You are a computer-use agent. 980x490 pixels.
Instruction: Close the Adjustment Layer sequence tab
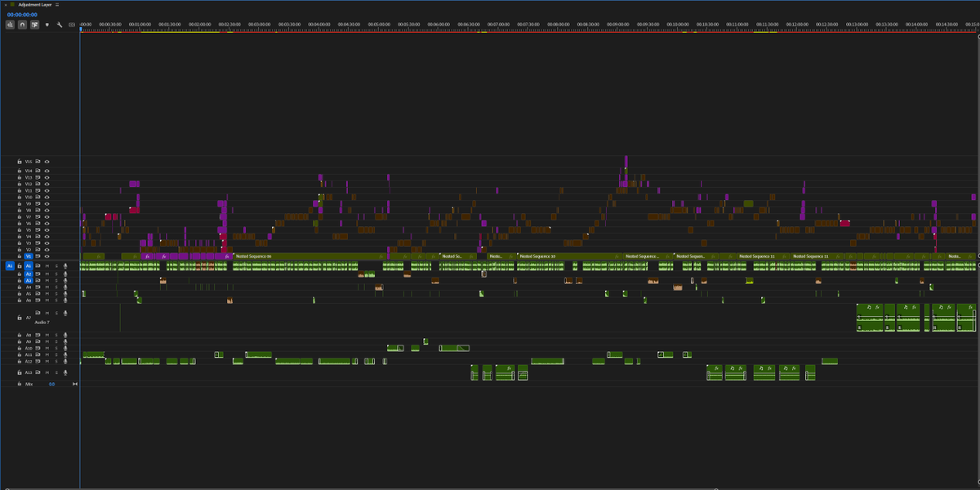[6, 5]
